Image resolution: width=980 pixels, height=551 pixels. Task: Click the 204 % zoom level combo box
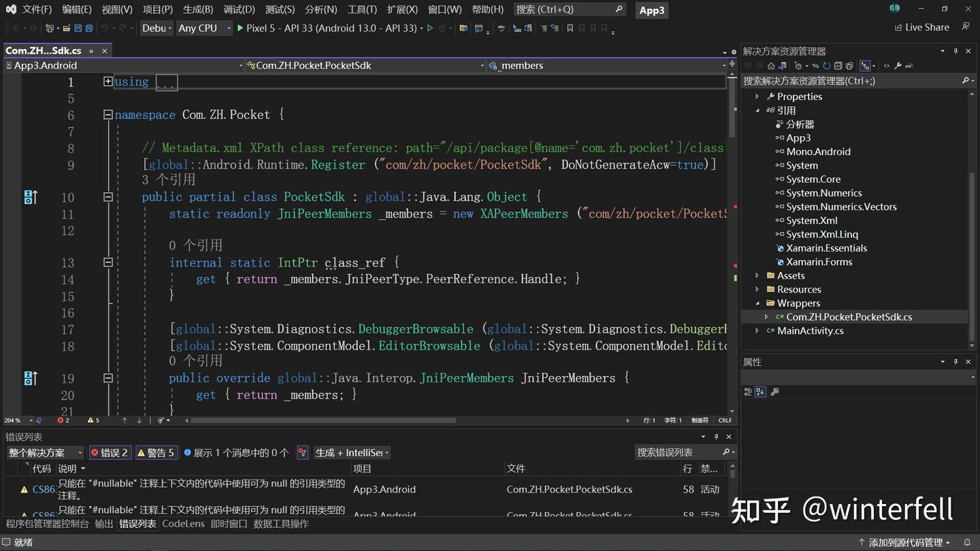pyautogui.click(x=18, y=420)
